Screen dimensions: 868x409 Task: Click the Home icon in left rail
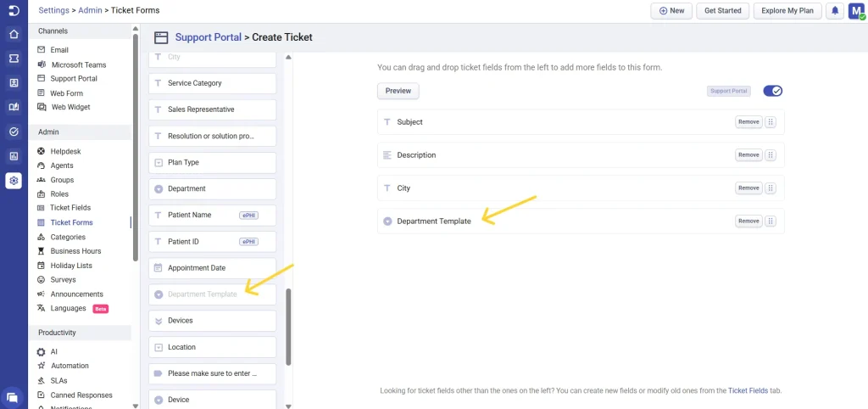coord(14,35)
